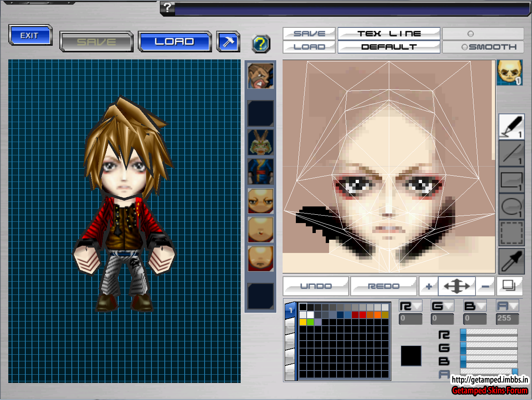Click the greyed large SAVE button
Image resolution: width=532 pixels, height=400 pixels.
[x=96, y=42]
